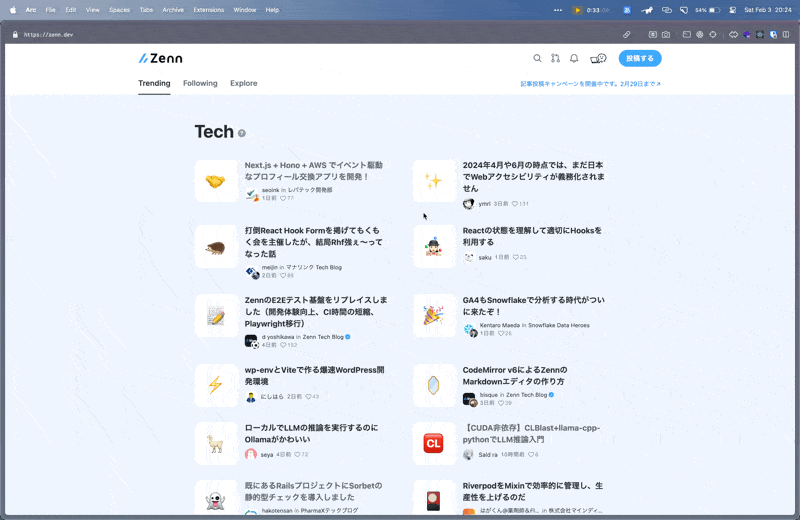
Task: Open the 記事投稿キャンペーン announcement link
Action: (x=590, y=84)
